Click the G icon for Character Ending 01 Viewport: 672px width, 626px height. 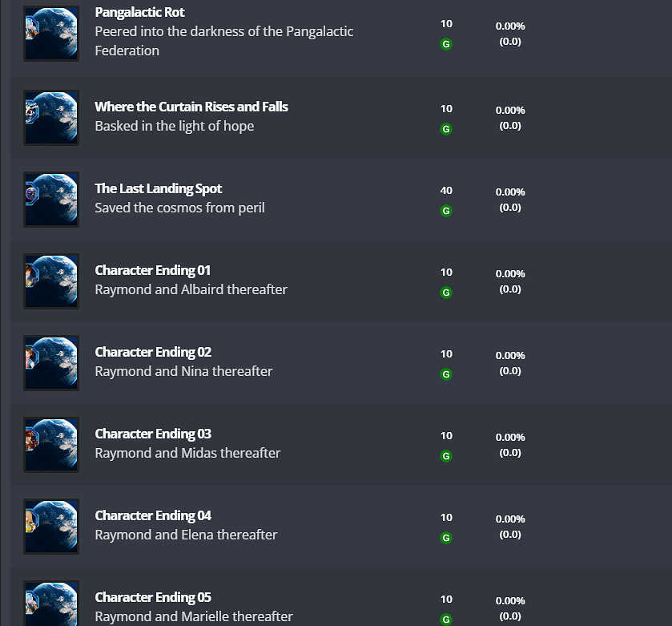coord(446,293)
